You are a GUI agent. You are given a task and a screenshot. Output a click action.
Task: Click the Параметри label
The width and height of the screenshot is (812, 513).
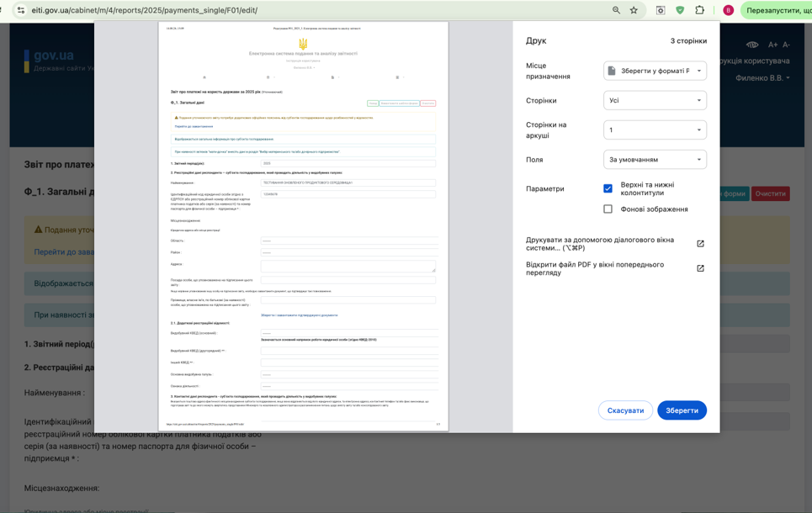[x=544, y=189]
